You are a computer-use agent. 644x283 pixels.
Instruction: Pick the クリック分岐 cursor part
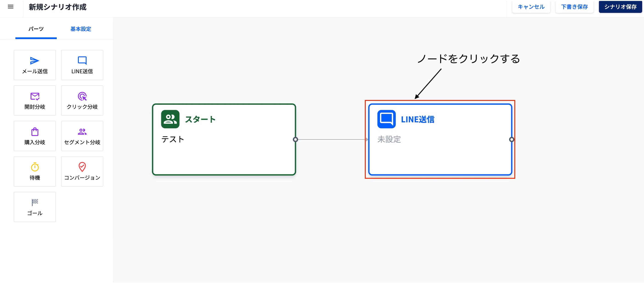point(82,101)
